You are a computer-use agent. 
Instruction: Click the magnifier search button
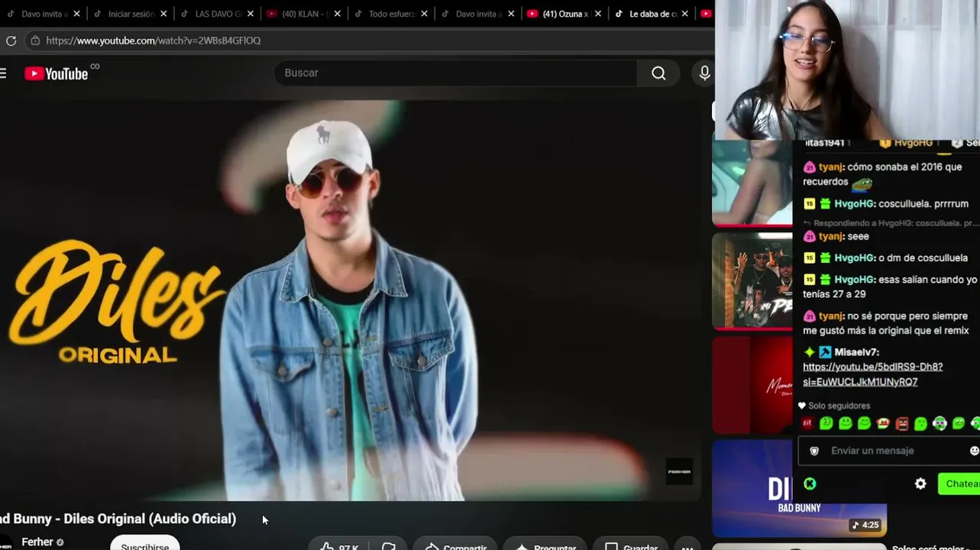658,73
